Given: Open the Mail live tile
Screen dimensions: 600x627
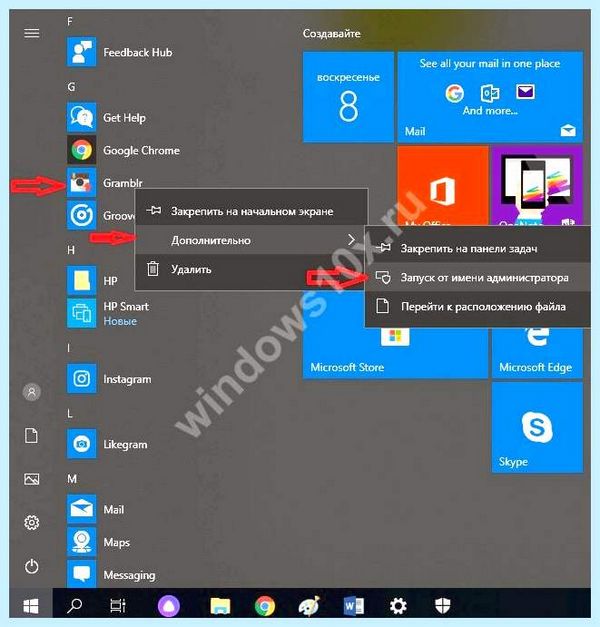Looking at the screenshot, I should click(x=490, y=96).
